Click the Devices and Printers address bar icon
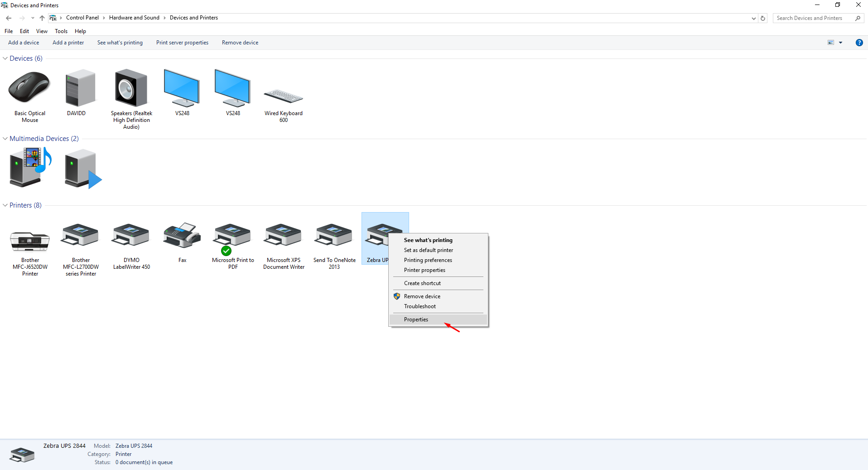Screen dimensions: 868x470 click(x=53, y=18)
